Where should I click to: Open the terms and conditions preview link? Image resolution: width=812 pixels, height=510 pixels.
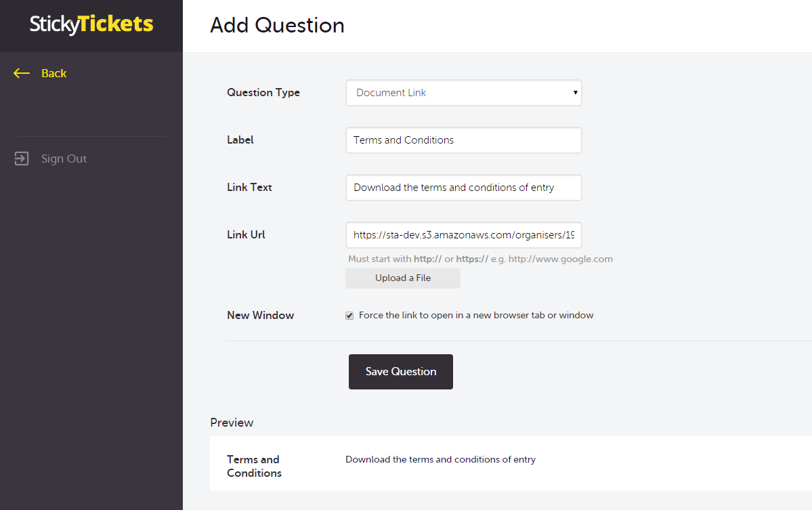pos(440,459)
